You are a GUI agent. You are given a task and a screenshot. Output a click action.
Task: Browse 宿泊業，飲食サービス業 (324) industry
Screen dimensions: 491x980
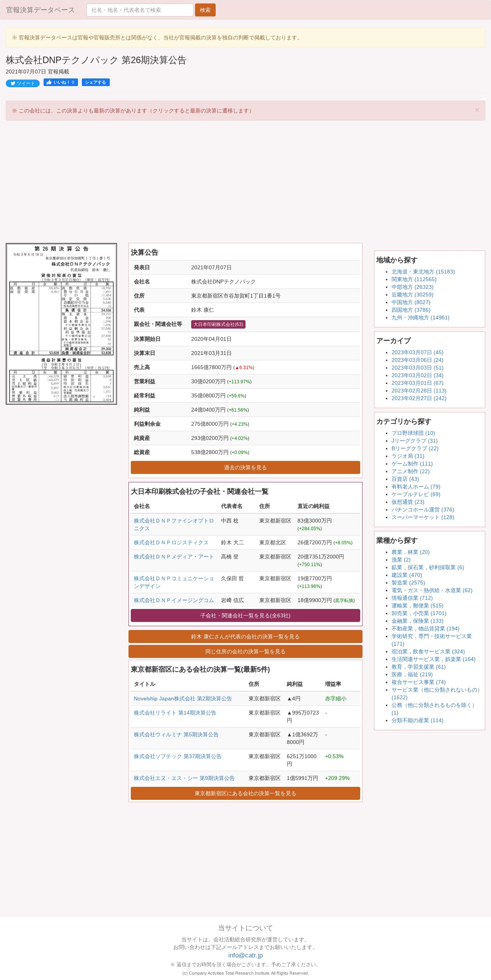click(428, 651)
